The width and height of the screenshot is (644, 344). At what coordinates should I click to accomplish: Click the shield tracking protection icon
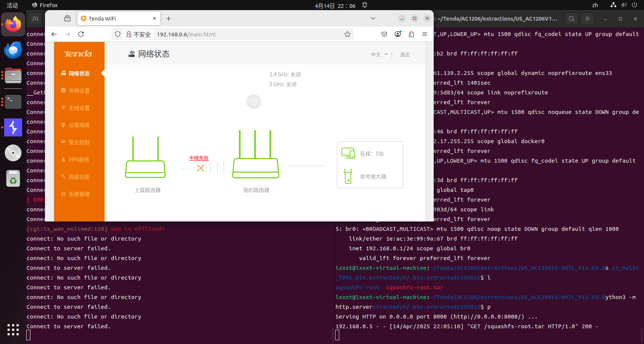click(x=118, y=34)
